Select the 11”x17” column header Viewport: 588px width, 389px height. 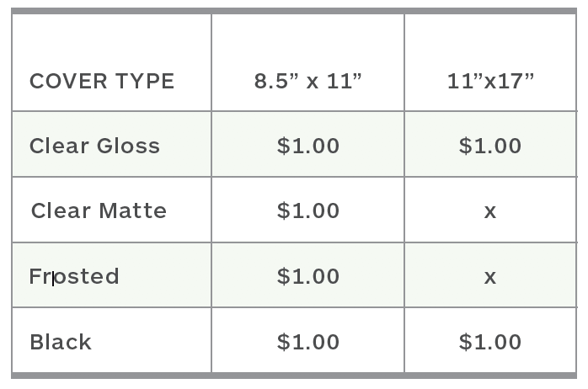point(490,82)
